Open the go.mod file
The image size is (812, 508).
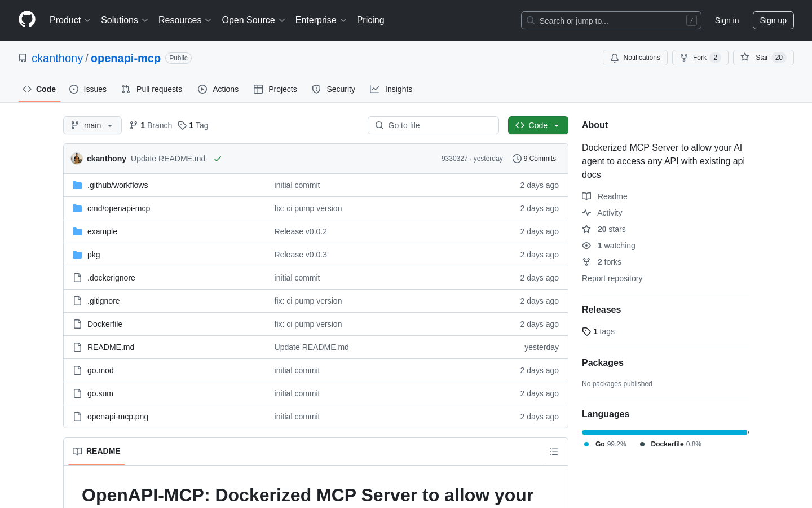100,370
